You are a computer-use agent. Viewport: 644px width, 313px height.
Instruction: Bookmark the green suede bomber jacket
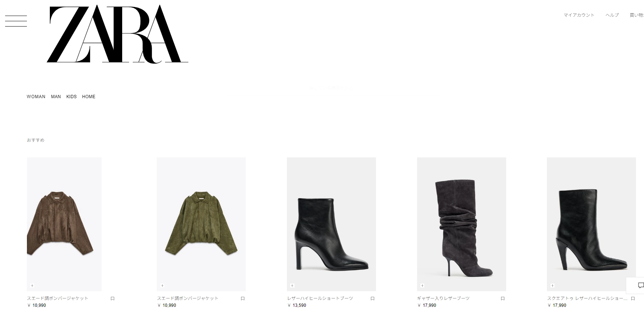tap(243, 298)
